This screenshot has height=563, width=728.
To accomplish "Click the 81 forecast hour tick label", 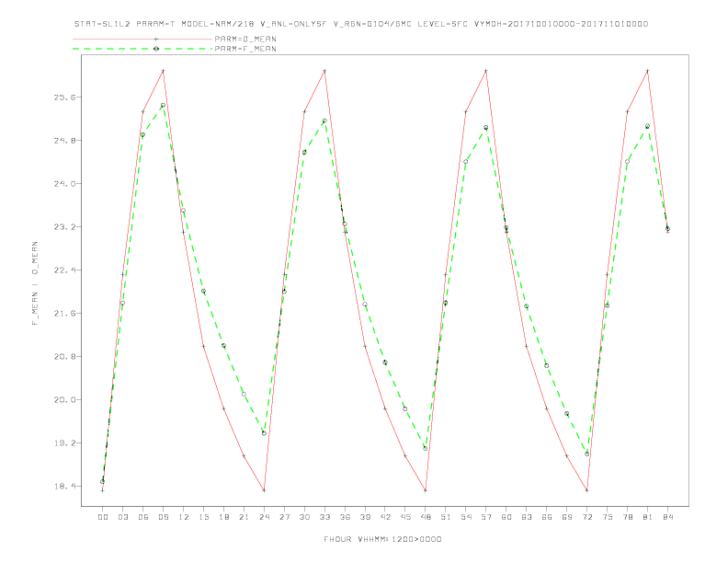I will point(648,517).
